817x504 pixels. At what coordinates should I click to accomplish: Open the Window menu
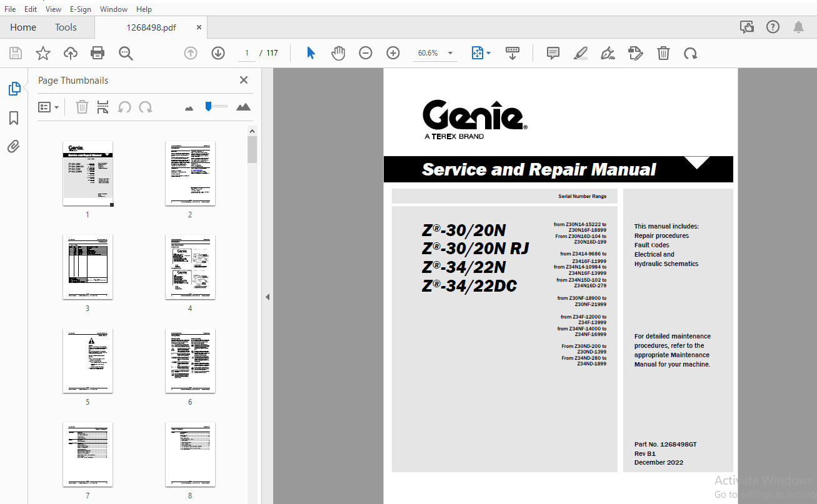[114, 9]
